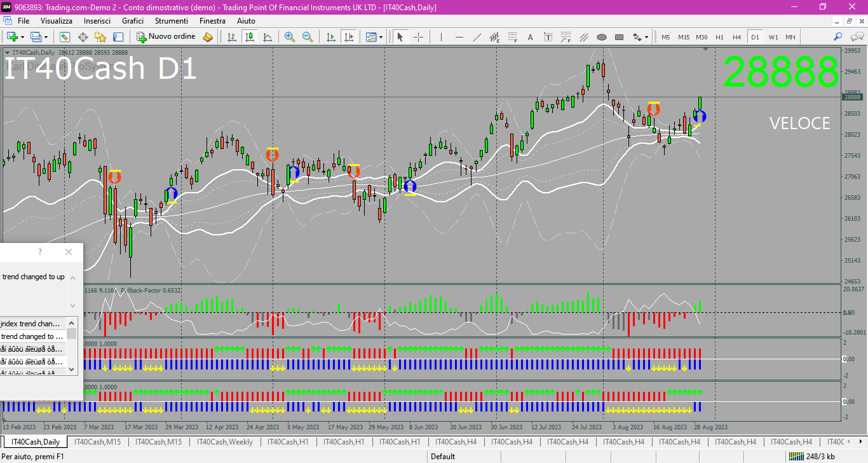
Task: Switch to H1 timeframe
Action: tap(719, 37)
